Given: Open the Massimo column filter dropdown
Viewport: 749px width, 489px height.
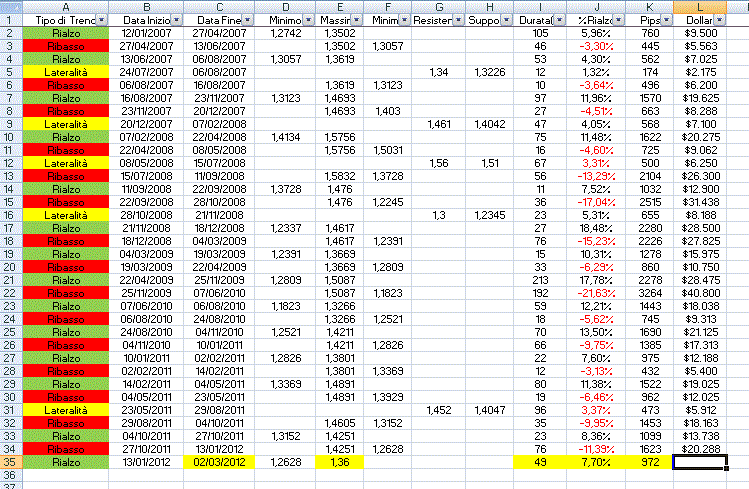Looking at the screenshot, I should click(x=357, y=20).
